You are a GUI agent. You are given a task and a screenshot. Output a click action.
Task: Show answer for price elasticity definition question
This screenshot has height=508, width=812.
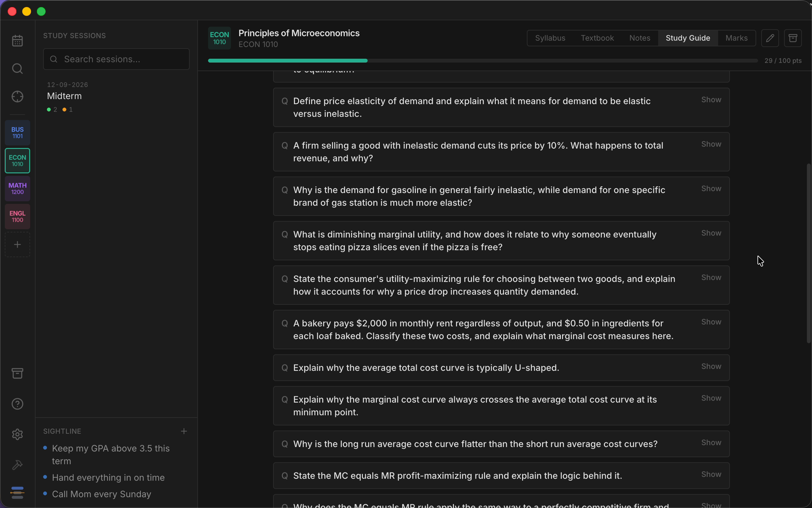[x=711, y=100]
